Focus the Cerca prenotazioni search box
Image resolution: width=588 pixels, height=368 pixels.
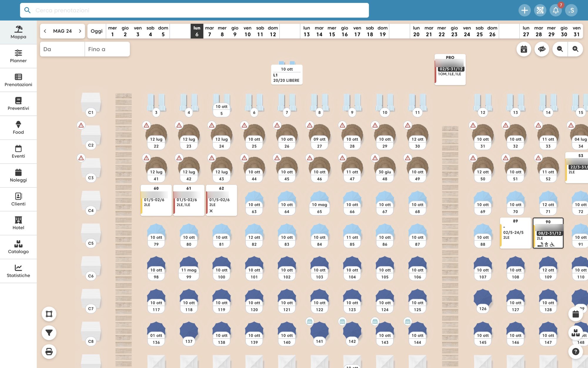(194, 10)
